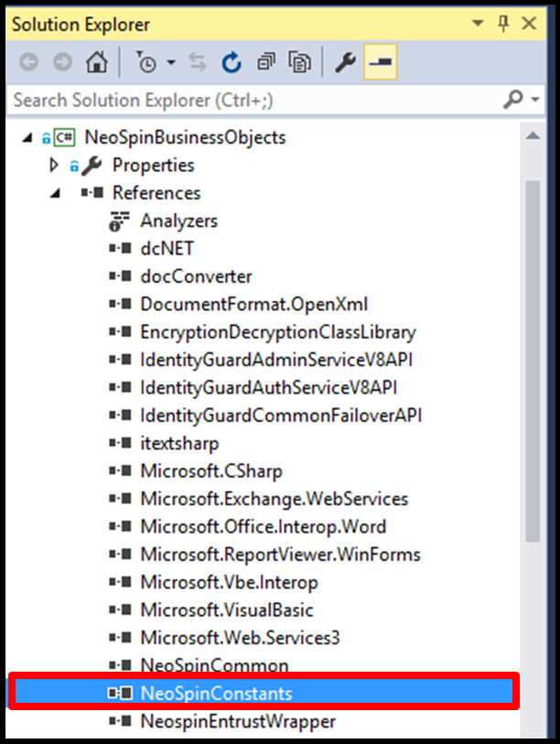Viewport: 560px width, 744px height.
Task: Select the Properties folder item
Action: click(154, 165)
